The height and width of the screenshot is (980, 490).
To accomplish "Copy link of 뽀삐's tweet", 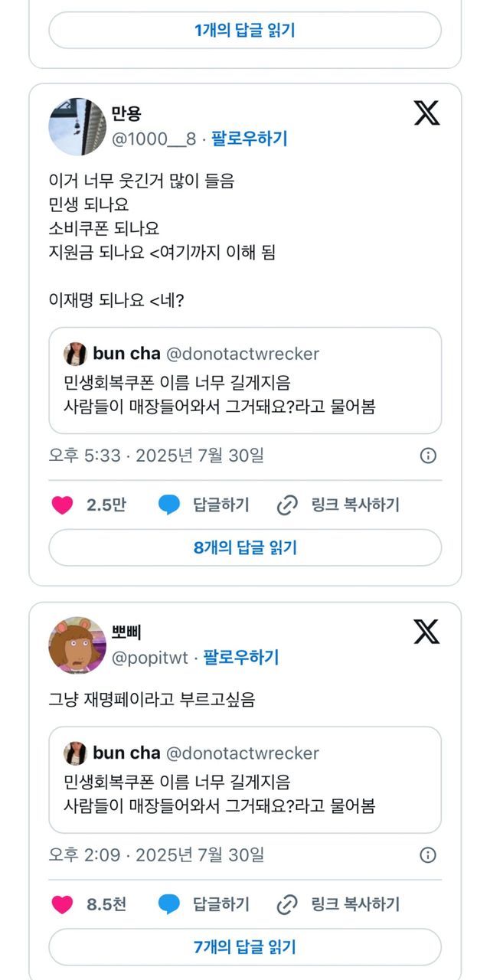I will coord(338,904).
